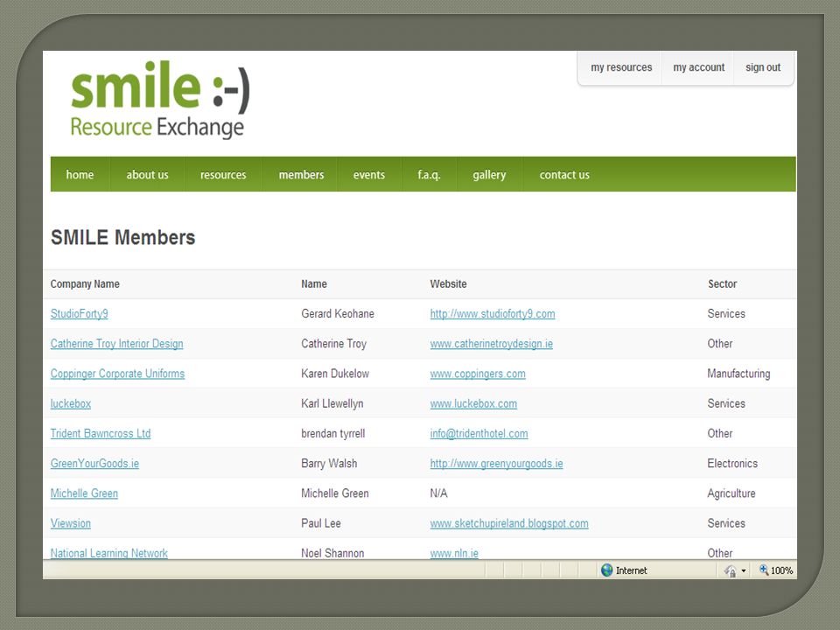Open the resources menu item

click(x=223, y=175)
